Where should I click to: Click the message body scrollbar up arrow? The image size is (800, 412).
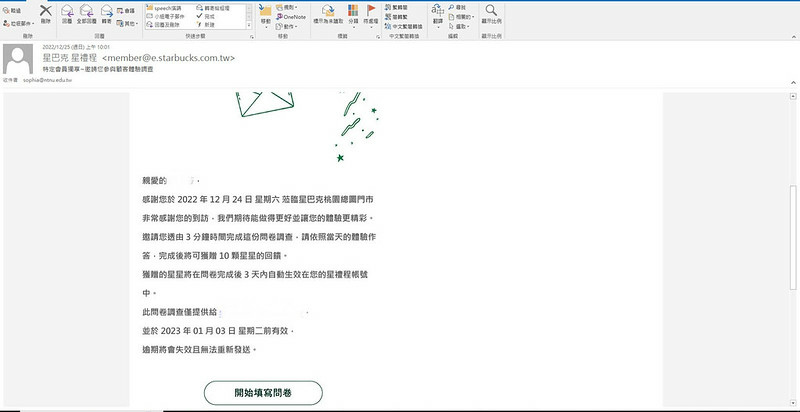click(x=793, y=96)
